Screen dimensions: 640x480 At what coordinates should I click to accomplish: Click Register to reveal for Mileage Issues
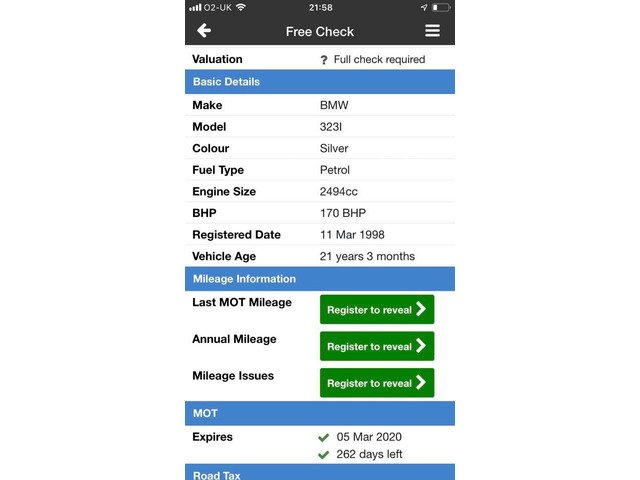[x=377, y=383]
